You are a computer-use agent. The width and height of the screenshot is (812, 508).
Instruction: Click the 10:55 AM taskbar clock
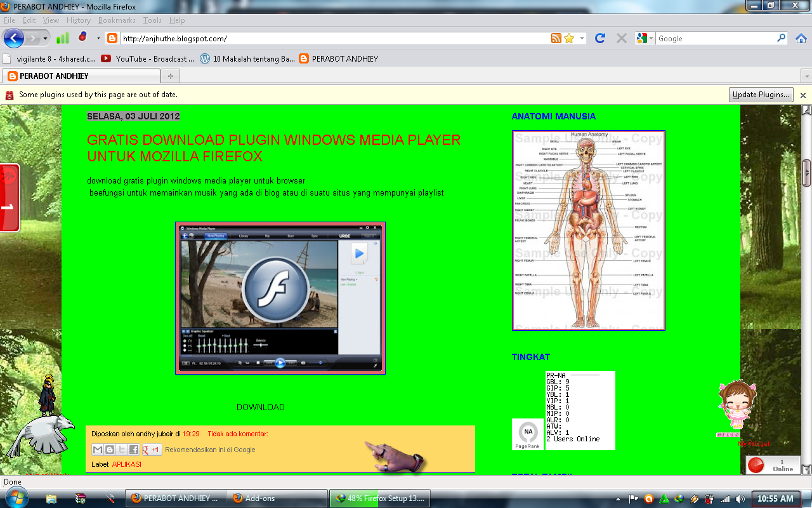775,498
